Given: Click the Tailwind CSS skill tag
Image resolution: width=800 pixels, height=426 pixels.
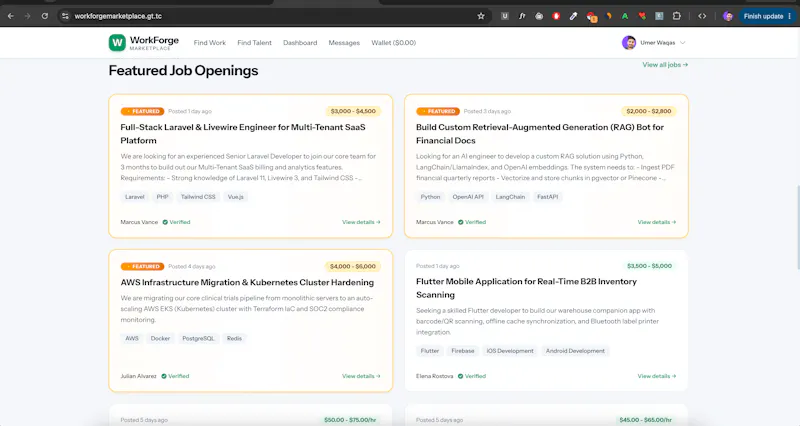Looking at the screenshot, I should 198,197.
